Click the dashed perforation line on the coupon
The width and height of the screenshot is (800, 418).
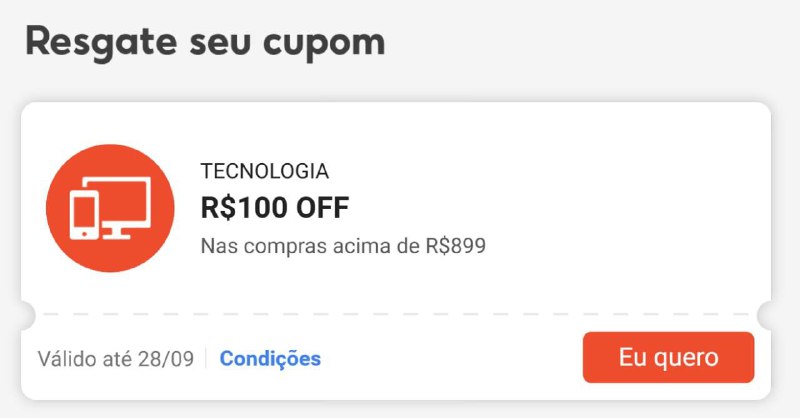[400, 316]
